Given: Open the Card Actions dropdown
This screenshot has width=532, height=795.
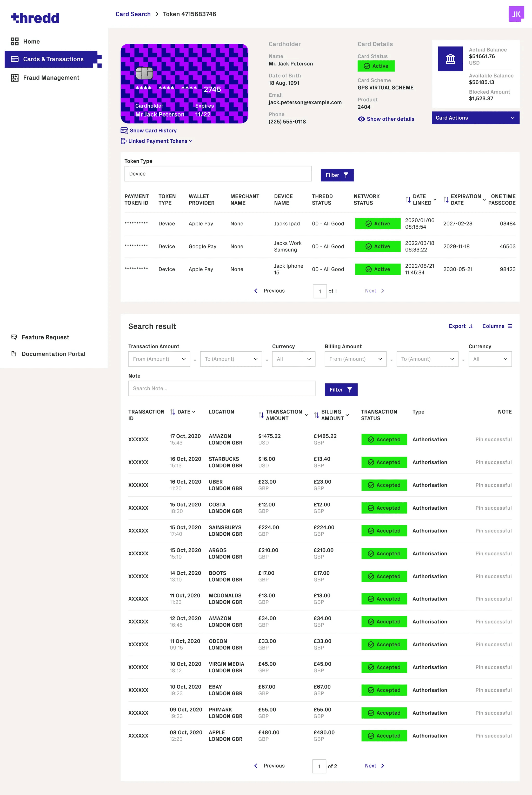Looking at the screenshot, I should click(x=475, y=118).
